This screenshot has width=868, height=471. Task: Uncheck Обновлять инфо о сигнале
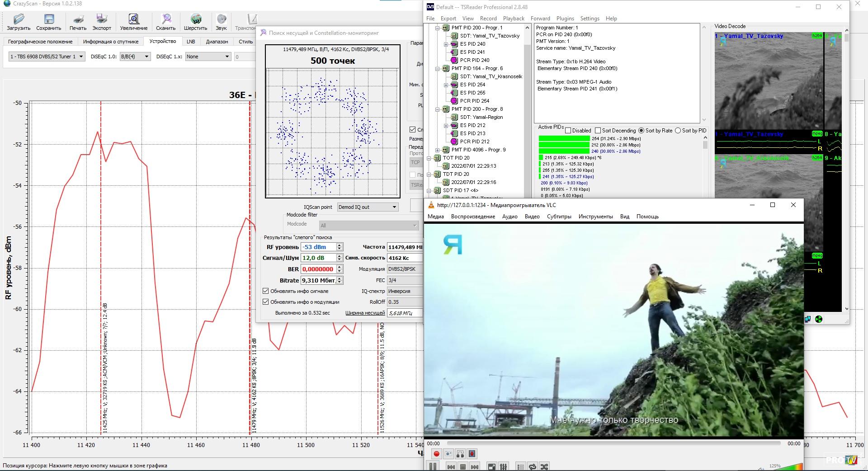tap(266, 291)
